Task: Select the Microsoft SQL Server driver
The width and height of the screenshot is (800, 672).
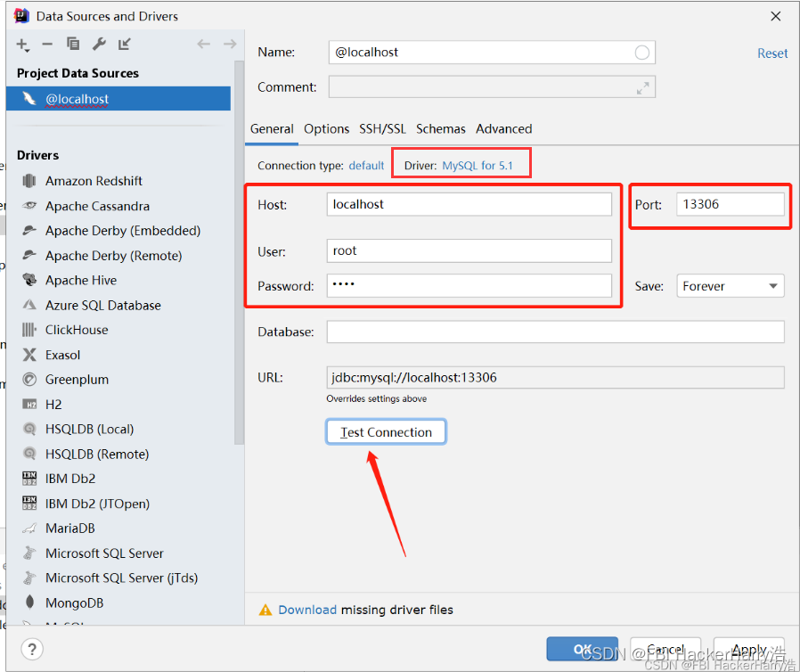Action: coord(104,553)
